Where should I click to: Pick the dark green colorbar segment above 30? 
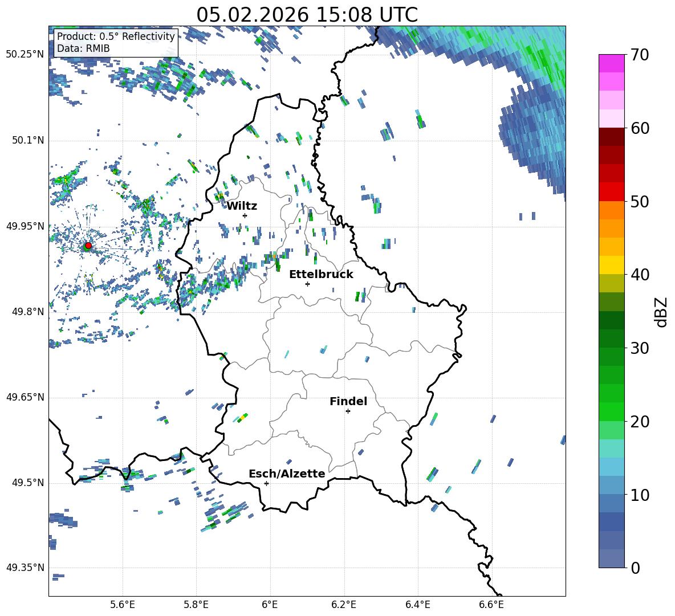(x=611, y=338)
